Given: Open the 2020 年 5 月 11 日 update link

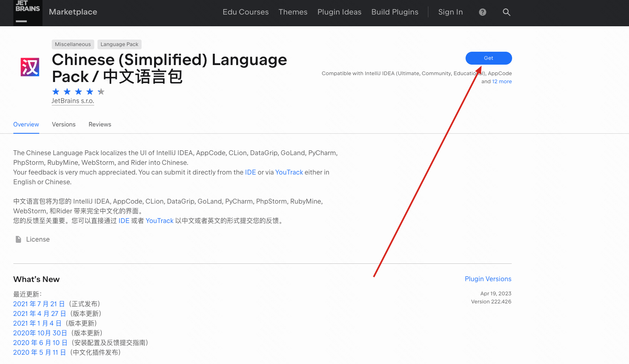Looking at the screenshot, I should pyautogui.click(x=40, y=352).
